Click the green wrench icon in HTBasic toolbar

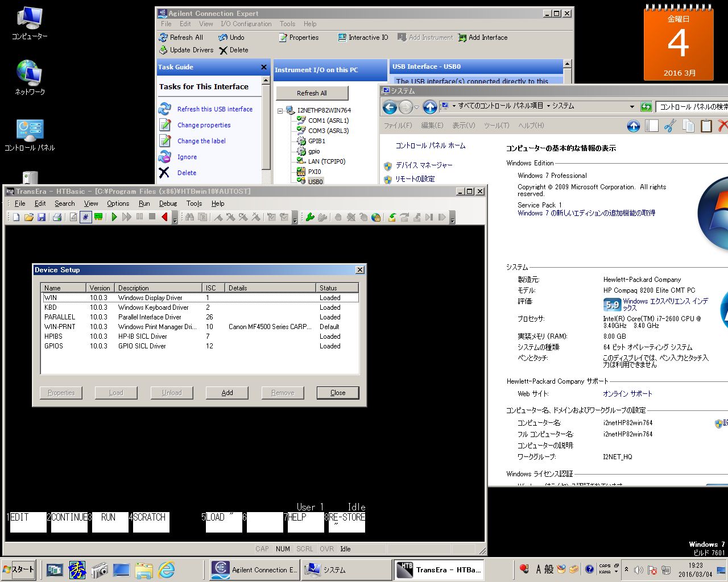pos(310,217)
